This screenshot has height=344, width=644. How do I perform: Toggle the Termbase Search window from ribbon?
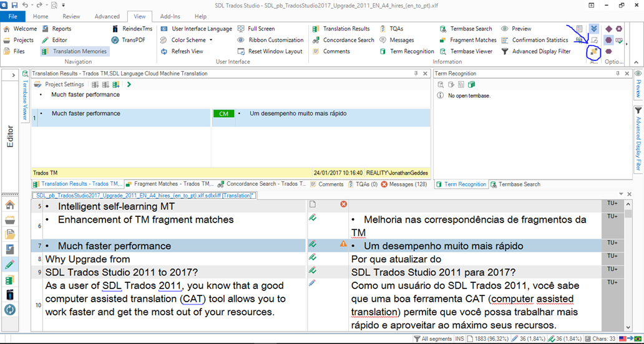pyautogui.click(x=466, y=29)
